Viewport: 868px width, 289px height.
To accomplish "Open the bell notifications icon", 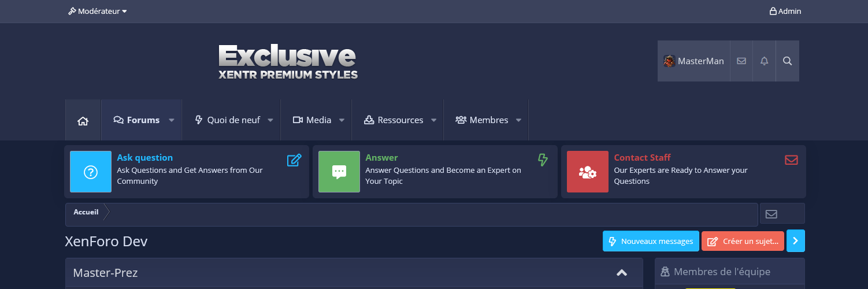I will tap(764, 61).
